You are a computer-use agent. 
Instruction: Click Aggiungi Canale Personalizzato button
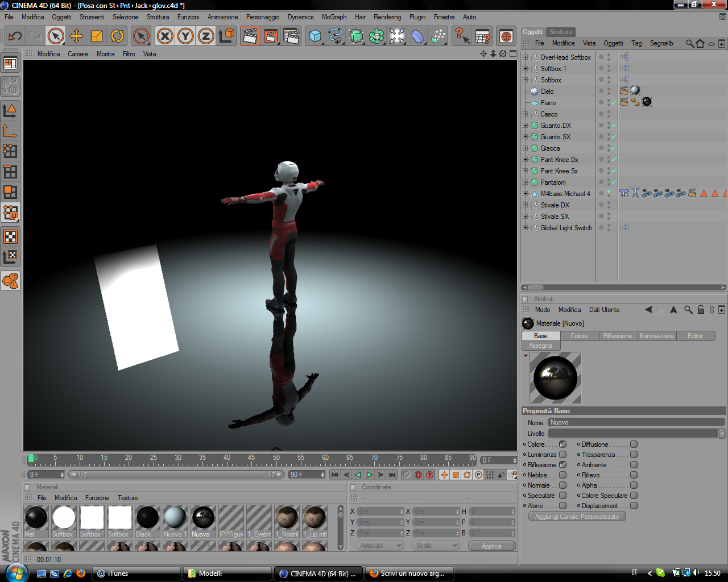point(577,517)
